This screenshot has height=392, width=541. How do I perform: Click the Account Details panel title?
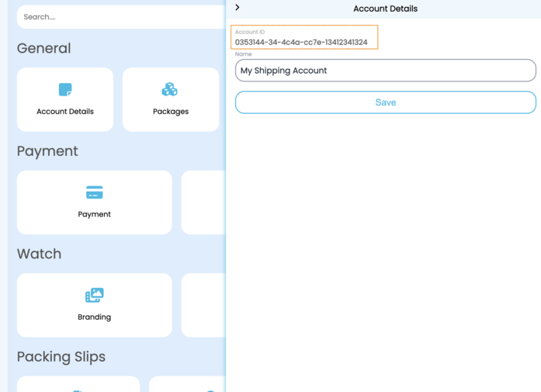pos(385,9)
